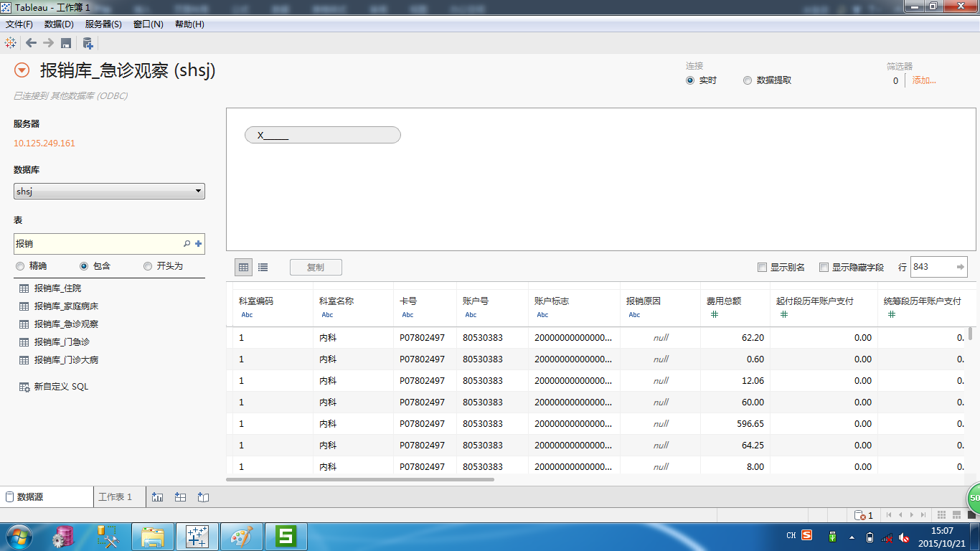Image resolution: width=980 pixels, height=551 pixels.
Task: Expand the orange data source name dropdown arrow
Action: pyautogui.click(x=22, y=70)
